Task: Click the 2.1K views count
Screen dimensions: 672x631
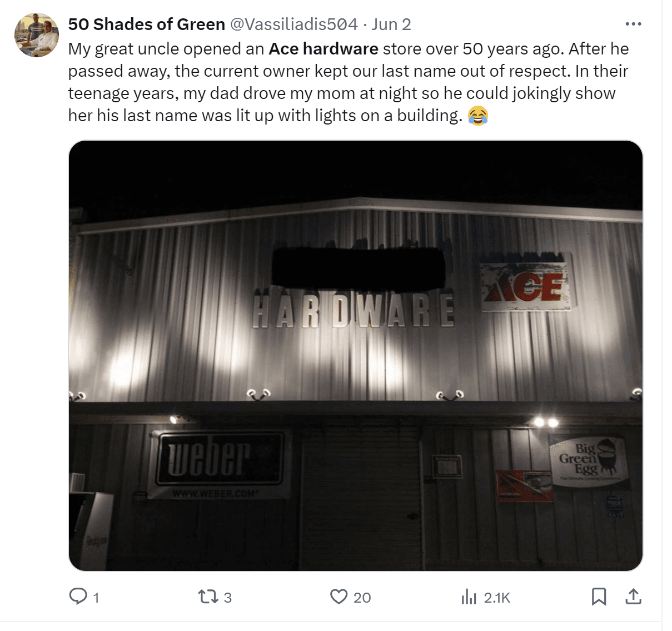Action: point(497,598)
